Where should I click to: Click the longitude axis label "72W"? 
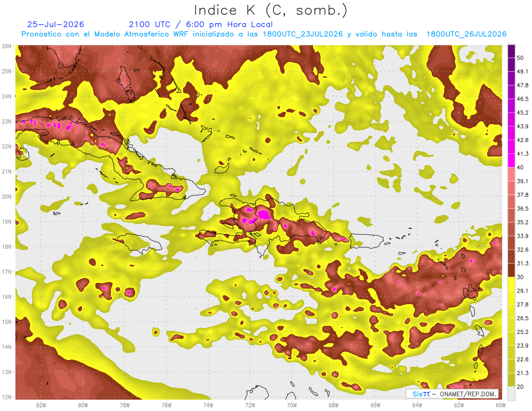[250, 405]
